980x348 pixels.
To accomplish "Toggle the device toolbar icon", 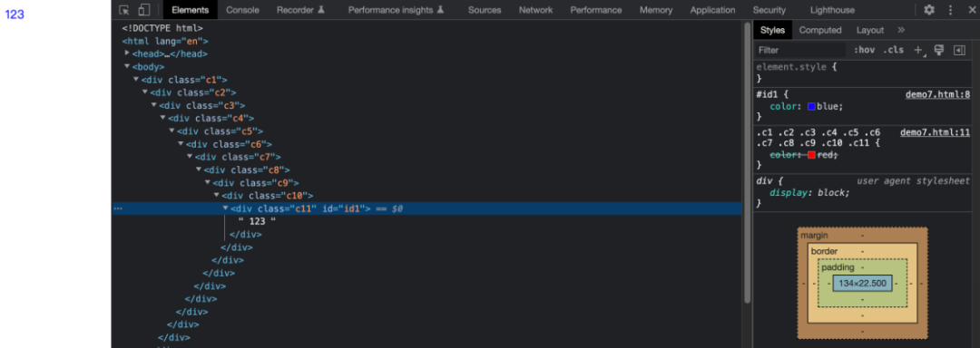I will click(x=143, y=10).
